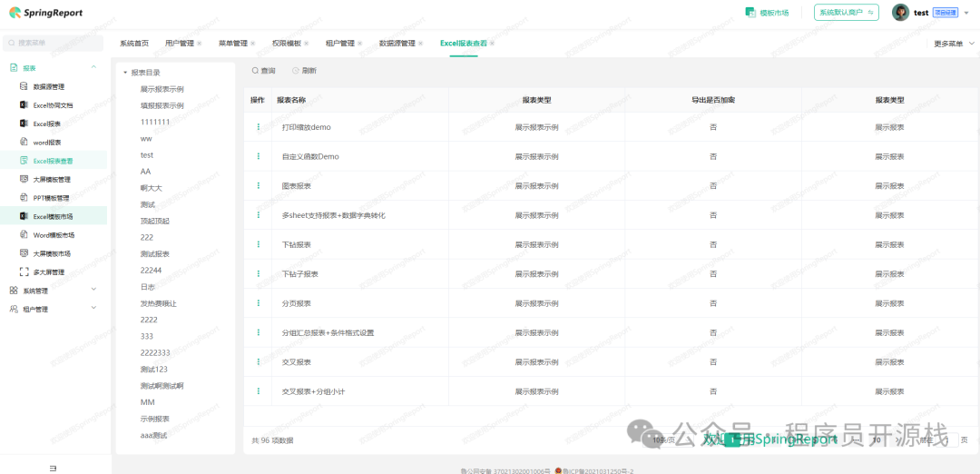This screenshot has height=474, width=980.
Task: Click the Excel模板市场 sidebar icon
Action: pyautogui.click(x=24, y=216)
